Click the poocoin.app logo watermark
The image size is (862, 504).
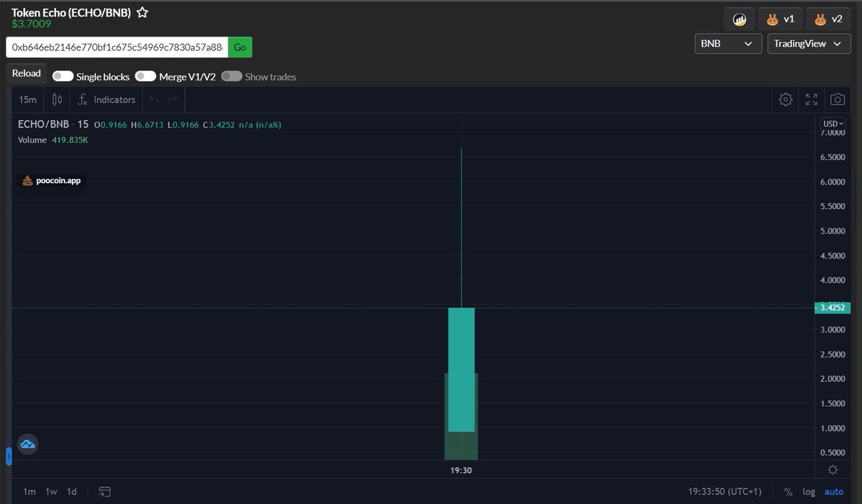point(51,180)
